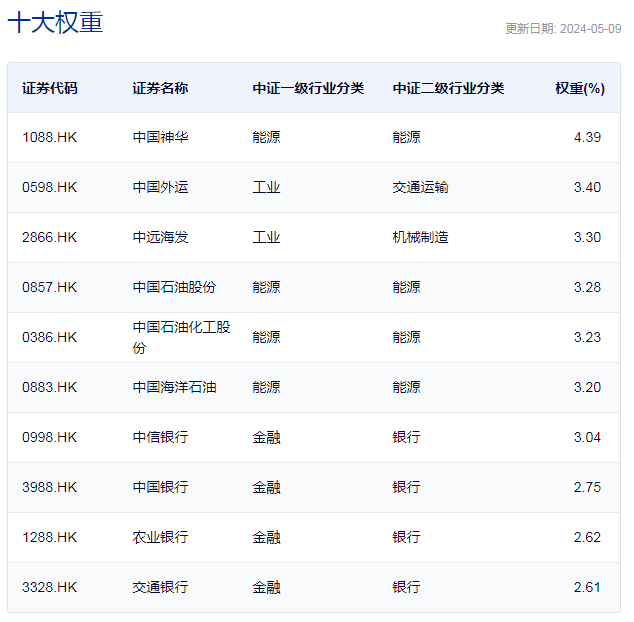Click stock name 中国银行
634x622 pixels.
[x=160, y=487]
